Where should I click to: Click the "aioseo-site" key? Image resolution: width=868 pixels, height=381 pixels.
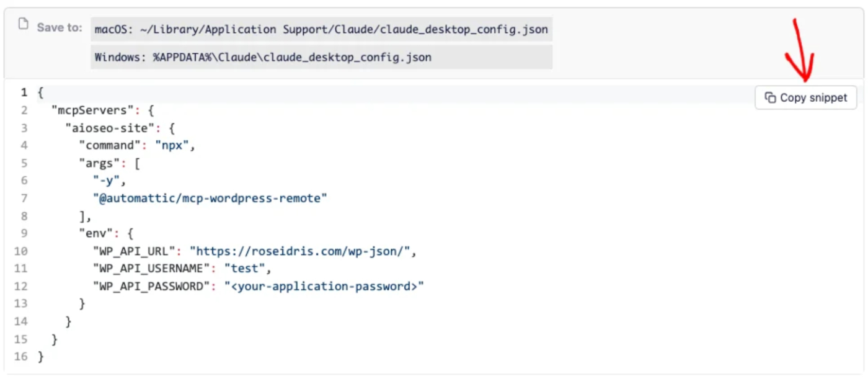pos(109,128)
